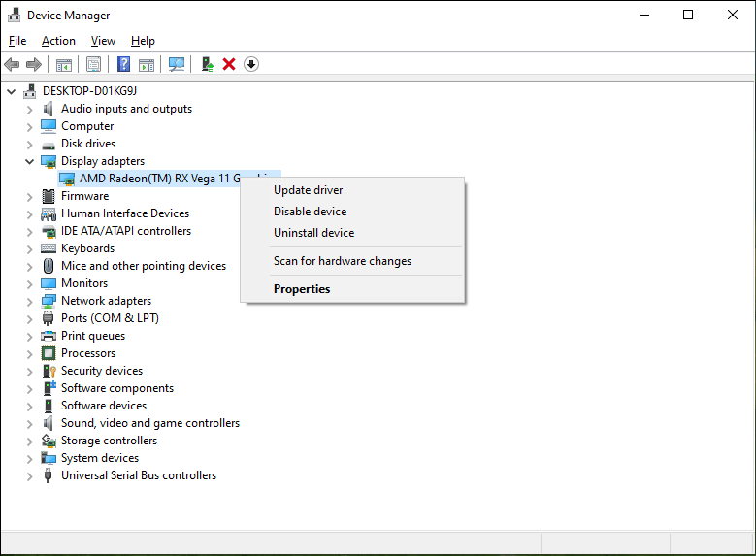Open the File menu
This screenshot has width=756, height=556.
(x=17, y=41)
